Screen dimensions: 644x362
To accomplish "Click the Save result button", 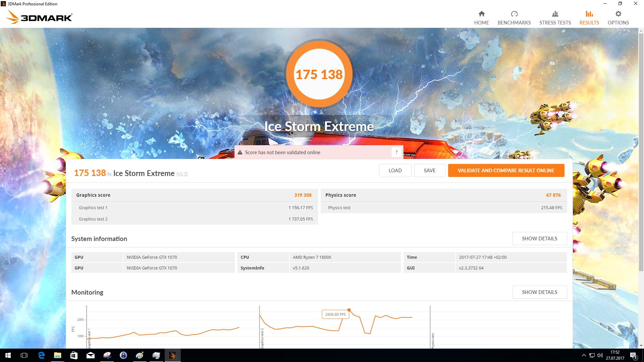I will [429, 170].
